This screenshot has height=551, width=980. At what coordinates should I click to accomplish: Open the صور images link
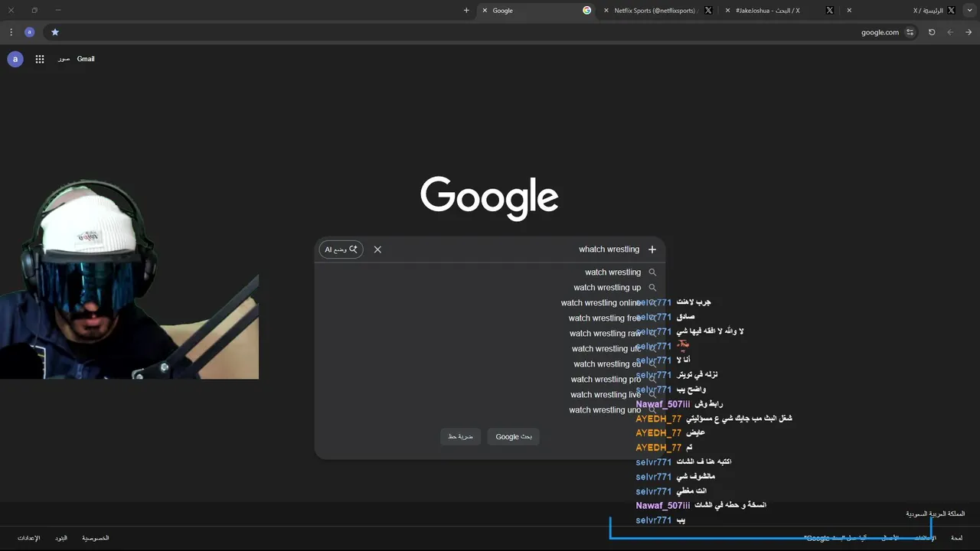coord(64,59)
